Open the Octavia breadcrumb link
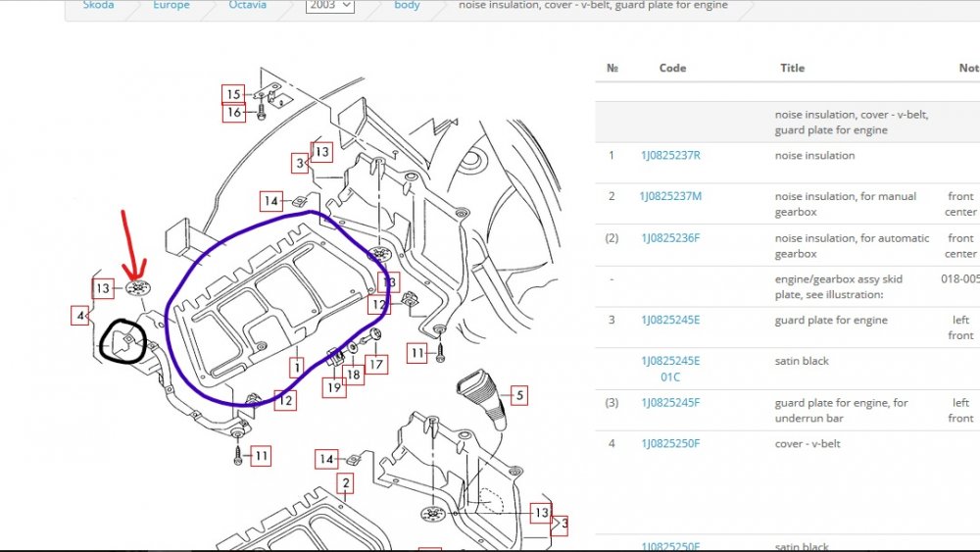The height and width of the screenshot is (552, 980). click(x=247, y=4)
